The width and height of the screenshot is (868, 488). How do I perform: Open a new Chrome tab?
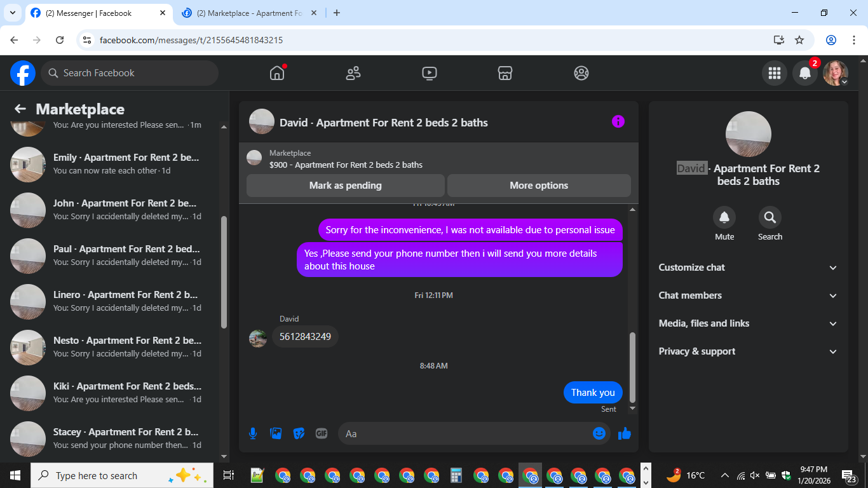click(x=337, y=13)
